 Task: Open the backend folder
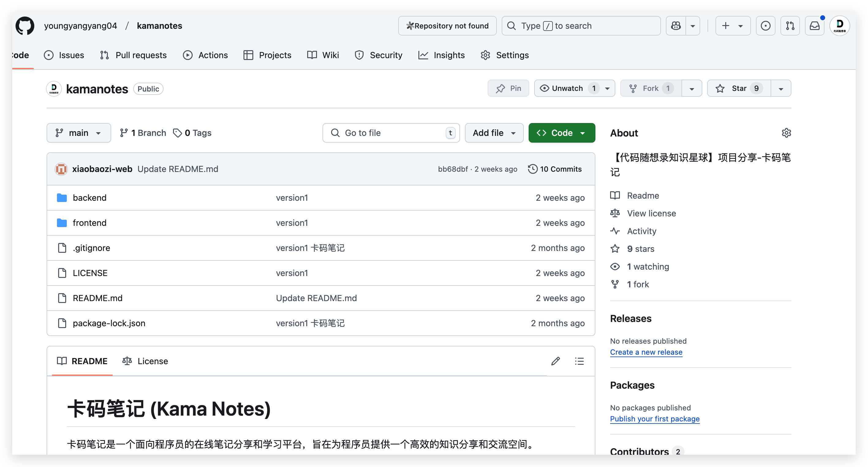pyautogui.click(x=90, y=198)
